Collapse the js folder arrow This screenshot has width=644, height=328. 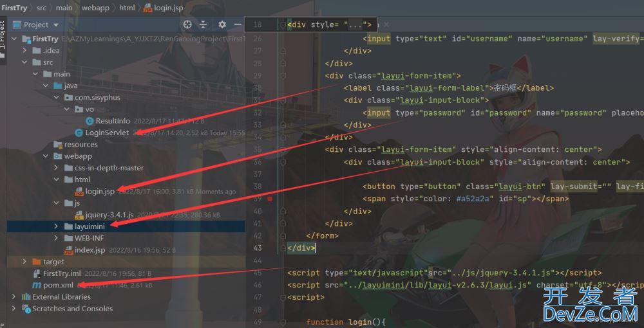coord(56,203)
